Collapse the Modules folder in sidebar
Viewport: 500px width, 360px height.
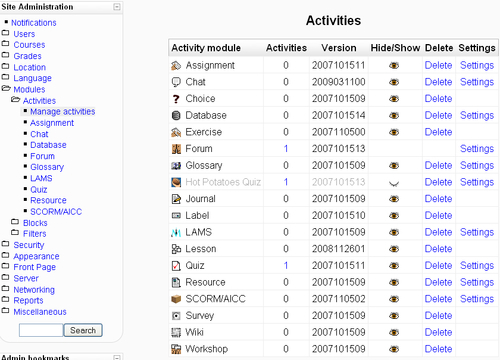click(6, 89)
